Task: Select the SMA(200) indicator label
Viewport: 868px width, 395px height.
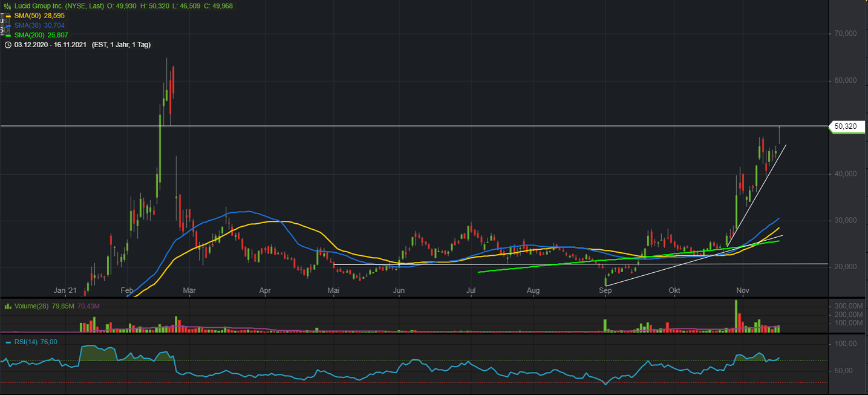Action: pyautogui.click(x=30, y=35)
